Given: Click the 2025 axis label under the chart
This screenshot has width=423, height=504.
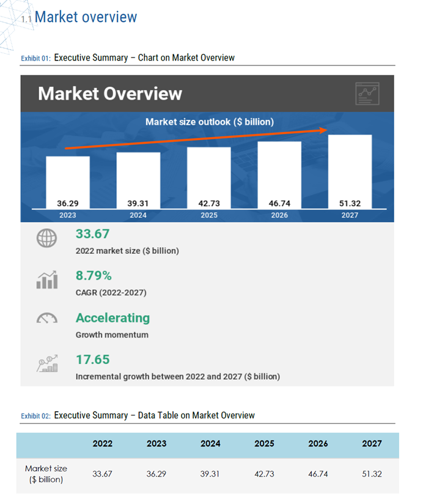Looking at the screenshot, I should point(209,215).
